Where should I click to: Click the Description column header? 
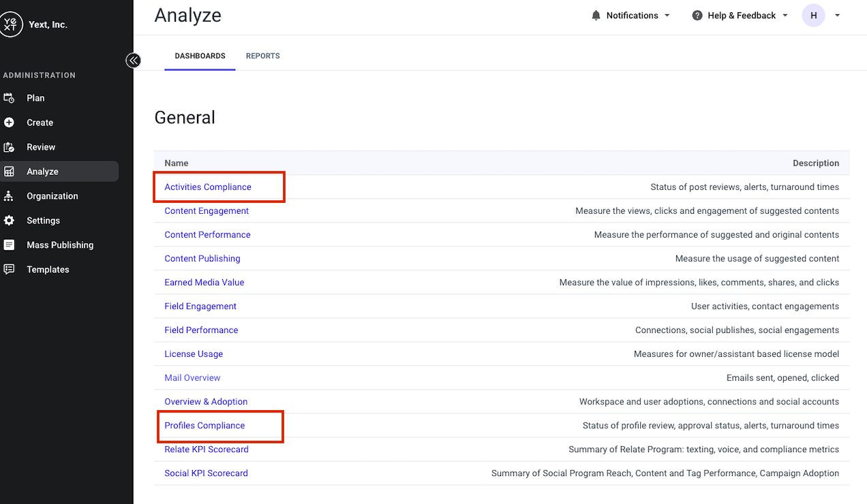[x=816, y=163]
